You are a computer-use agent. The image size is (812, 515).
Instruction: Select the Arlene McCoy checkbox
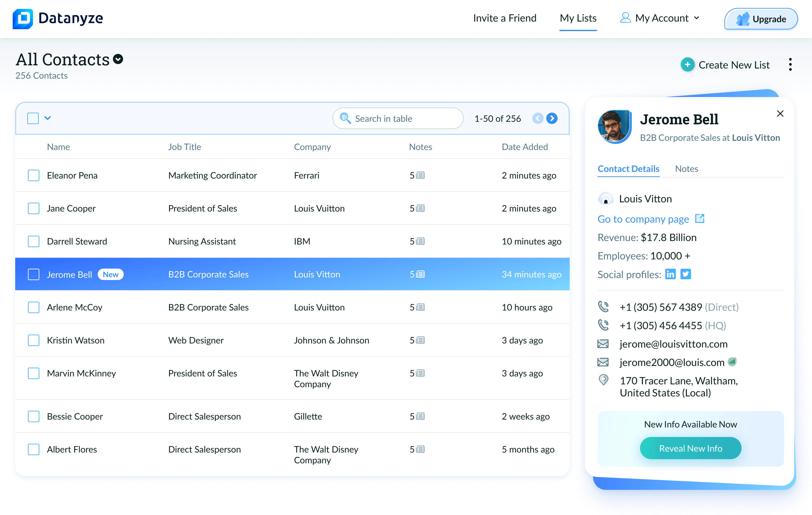[33, 307]
